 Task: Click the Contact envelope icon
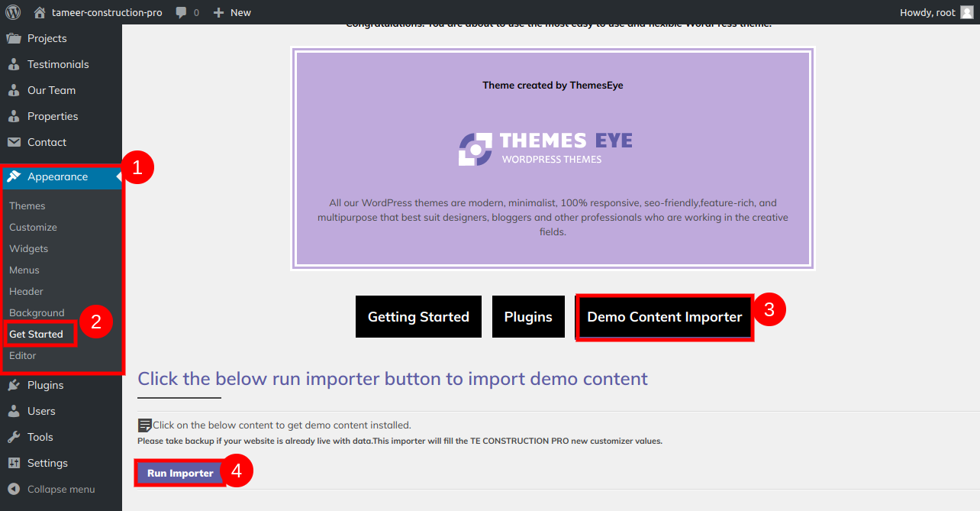13,142
